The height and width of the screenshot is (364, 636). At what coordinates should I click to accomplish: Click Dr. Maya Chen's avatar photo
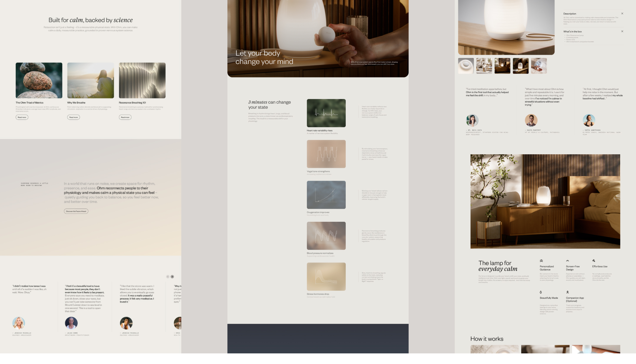(x=472, y=120)
